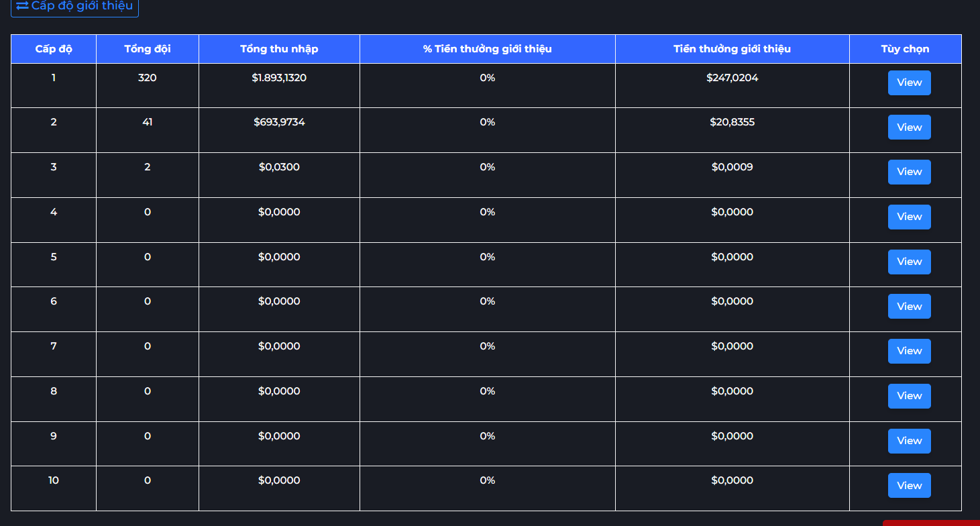980x526 pixels.
Task: Click View in the level 6 row
Action: 909,307
